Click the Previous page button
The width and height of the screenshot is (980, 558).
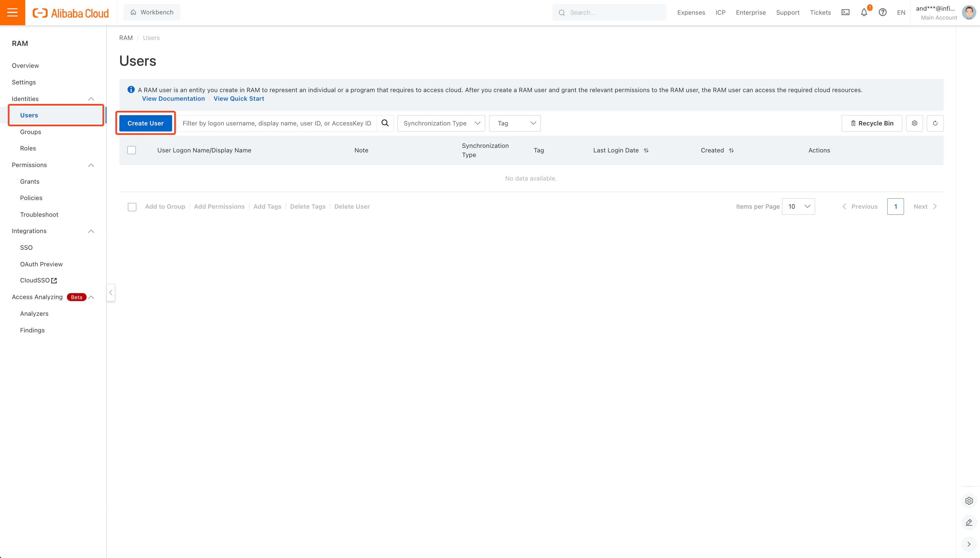tap(860, 207)
